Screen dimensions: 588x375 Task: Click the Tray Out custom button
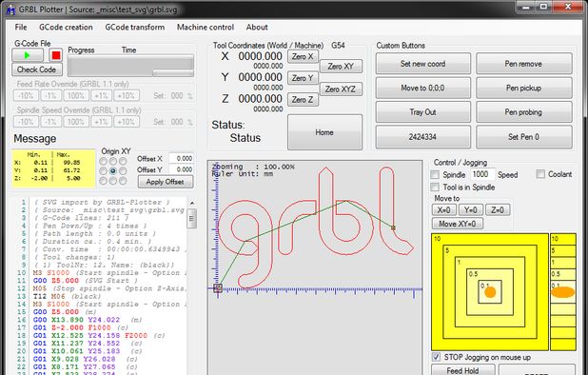[x=423, y=112]
